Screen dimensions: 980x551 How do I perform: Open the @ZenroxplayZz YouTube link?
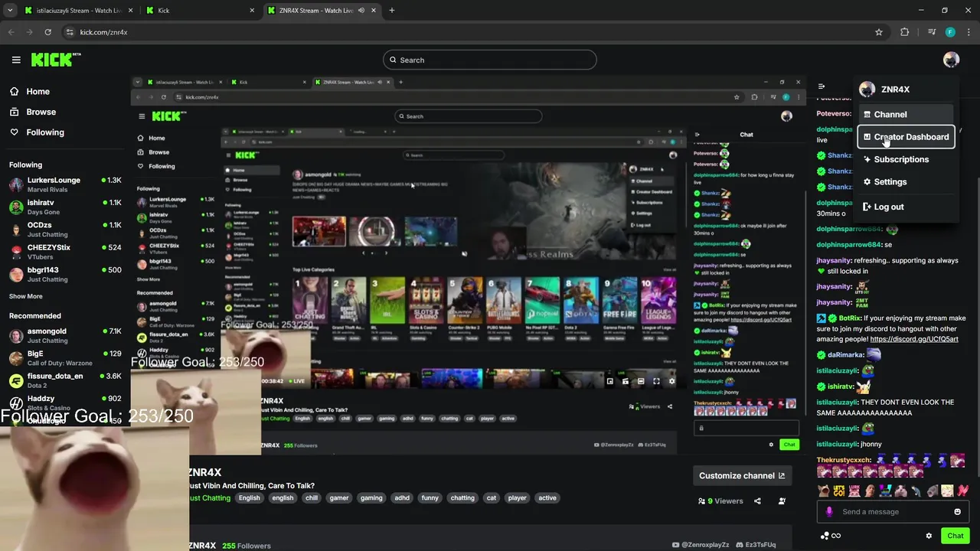701,545
